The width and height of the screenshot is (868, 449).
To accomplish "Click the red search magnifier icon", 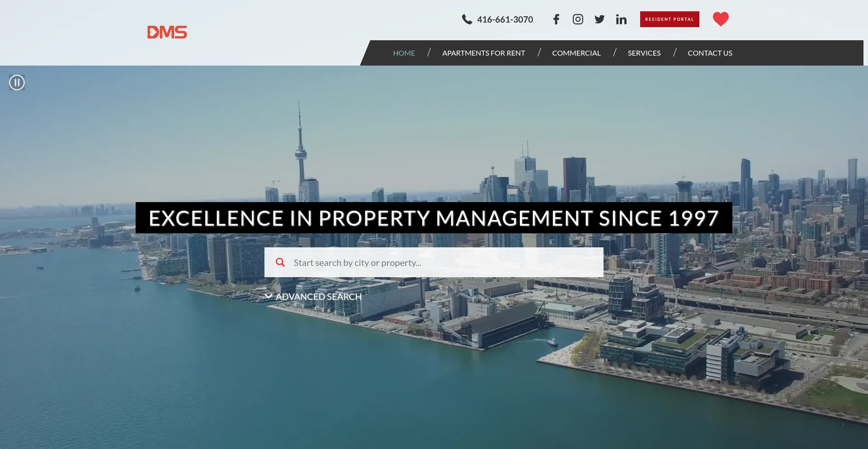I will tap(280, 262).
